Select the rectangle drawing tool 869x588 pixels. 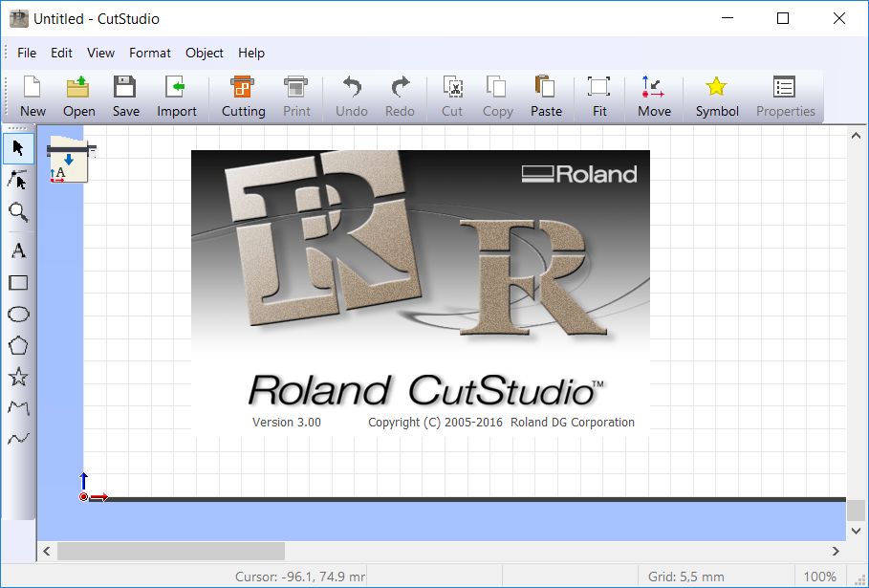18,283
